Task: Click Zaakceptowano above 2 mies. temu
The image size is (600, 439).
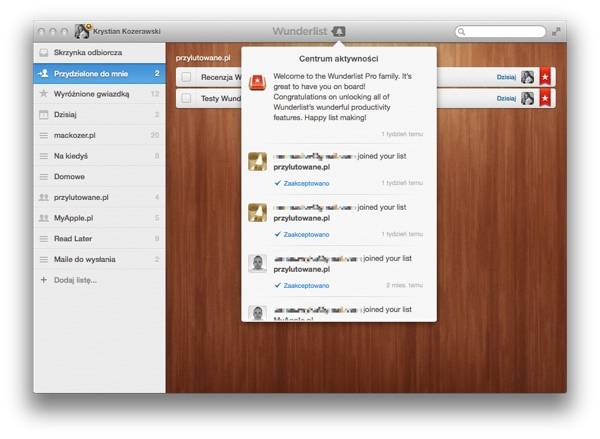Action: point(306,286)
